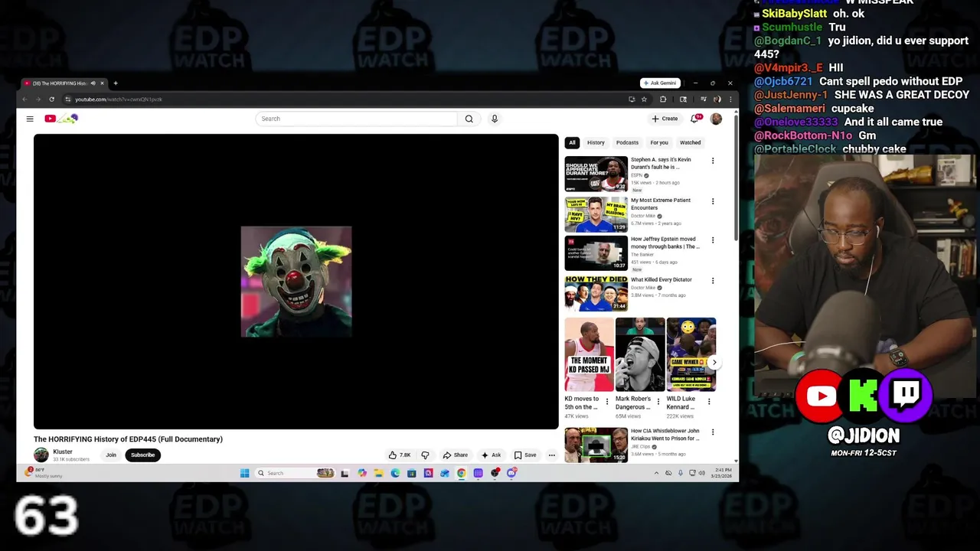Open WILD Luke Kennard short thumbnail

tap(691, 355)
